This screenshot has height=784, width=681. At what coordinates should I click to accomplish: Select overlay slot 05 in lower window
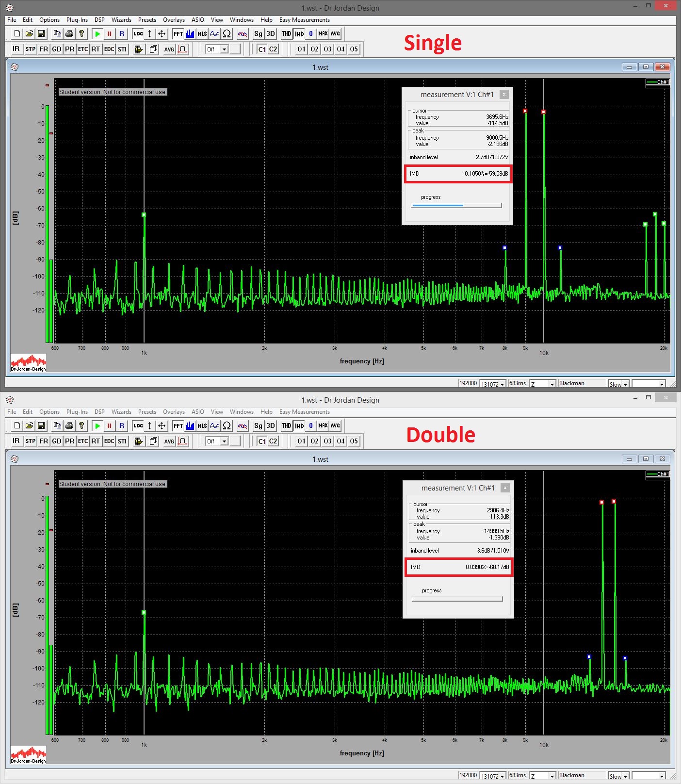pos(354,441)
